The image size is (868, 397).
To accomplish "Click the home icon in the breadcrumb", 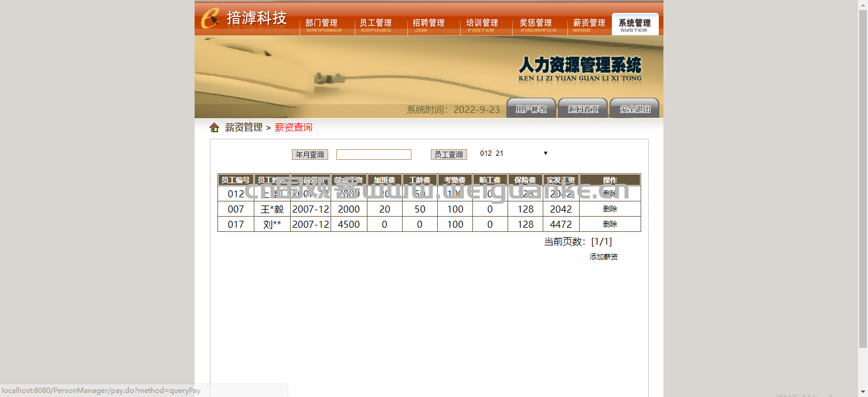I will (214, 128).
